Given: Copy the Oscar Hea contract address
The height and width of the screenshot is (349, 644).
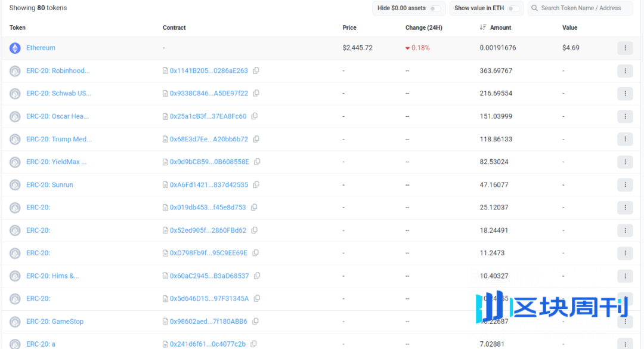Looking at the screenshot, I should 255,116.
